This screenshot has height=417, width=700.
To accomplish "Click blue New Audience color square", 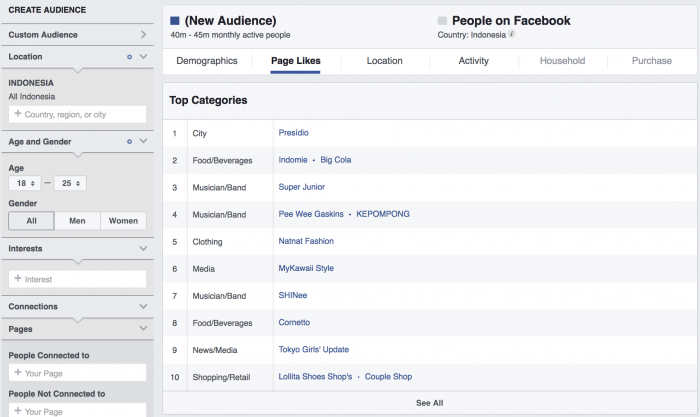I will [x=175, y=20].
